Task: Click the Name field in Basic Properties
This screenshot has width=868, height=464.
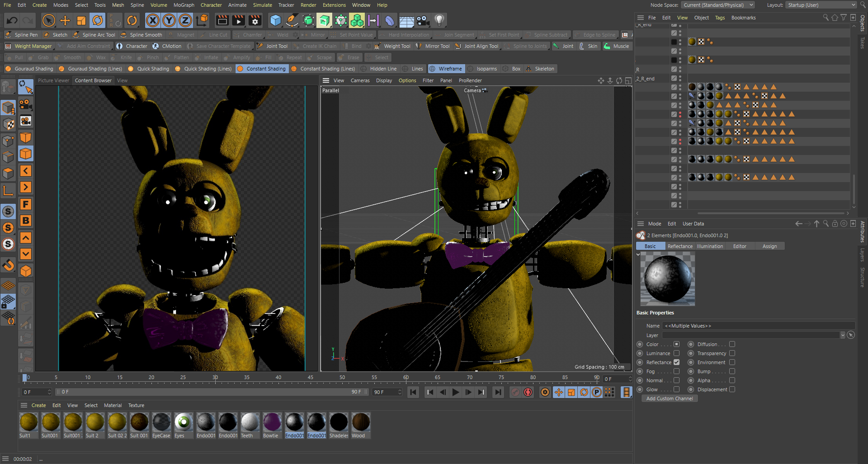Action: [x=759, y=326]
